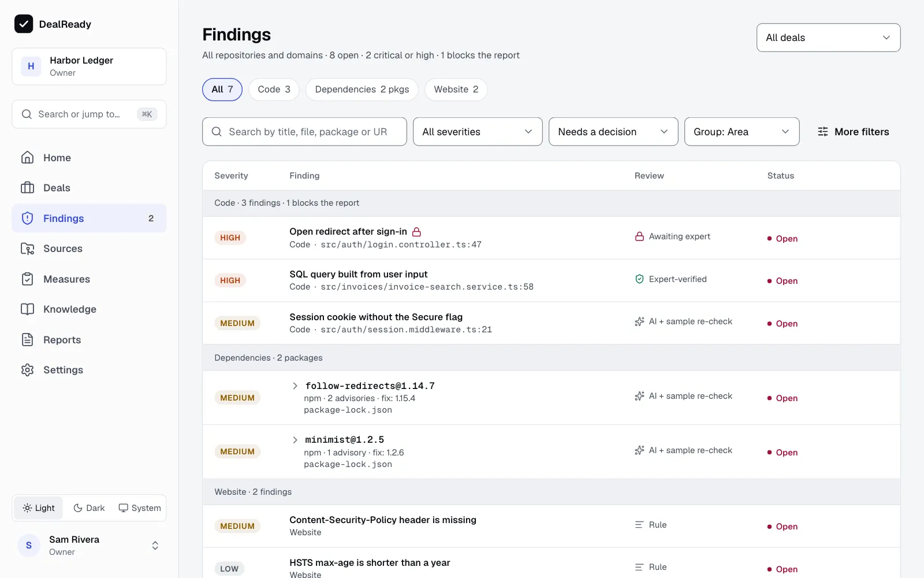The width and height of the screenshot is (924, 578).
Task: Open the Needs a decision dropdown
Action: [613, 132]
